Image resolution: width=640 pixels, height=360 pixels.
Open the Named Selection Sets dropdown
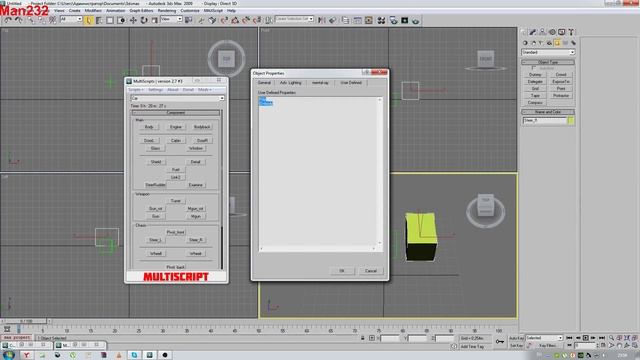click(294, 19)
